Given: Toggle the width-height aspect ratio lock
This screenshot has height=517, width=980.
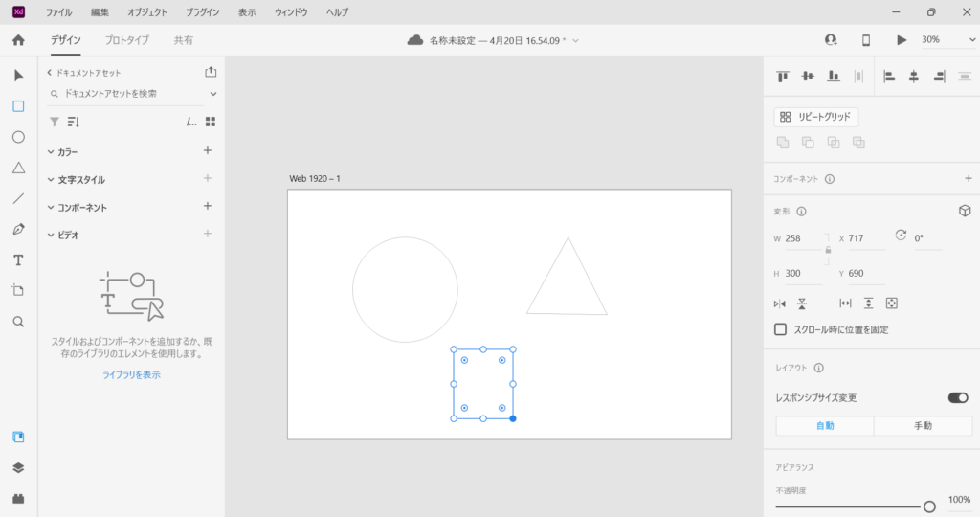Looking at the screenshot, I should tap(828, 250).
